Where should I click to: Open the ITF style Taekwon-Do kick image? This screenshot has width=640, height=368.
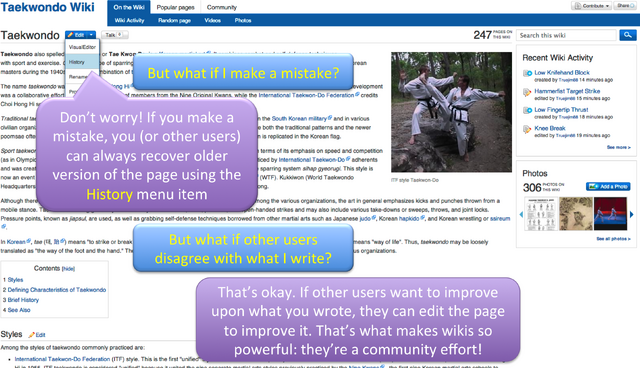(x=451, y=112)
